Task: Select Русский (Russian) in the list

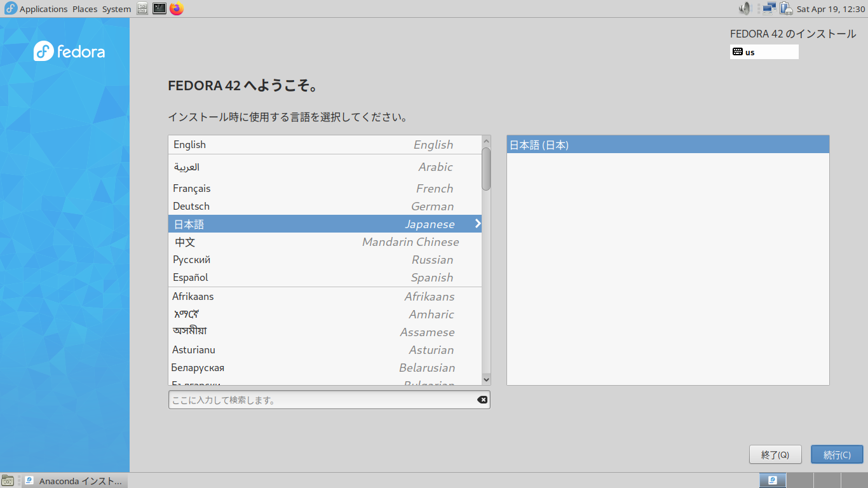Action: (x=325, y=260)
